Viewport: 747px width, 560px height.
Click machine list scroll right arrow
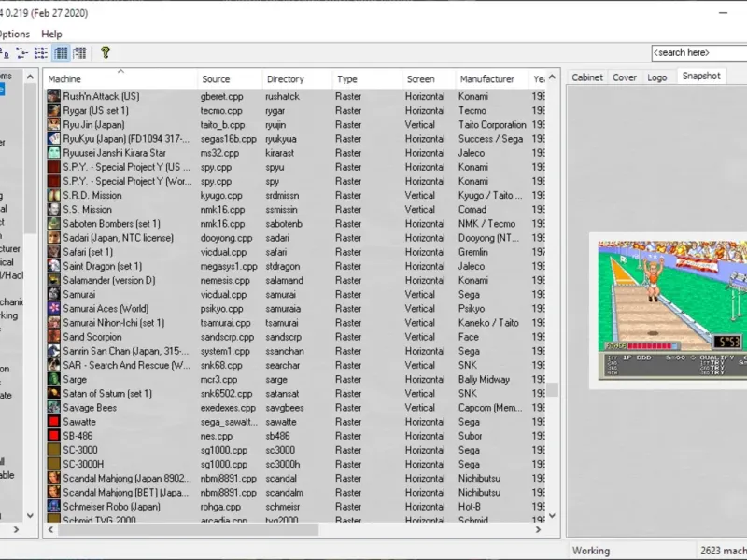539,529
